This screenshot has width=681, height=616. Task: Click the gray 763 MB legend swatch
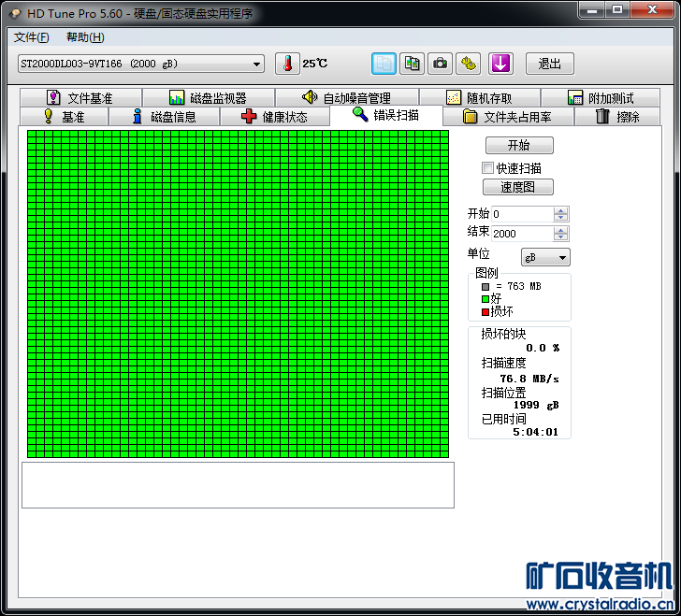pos(485,287)
